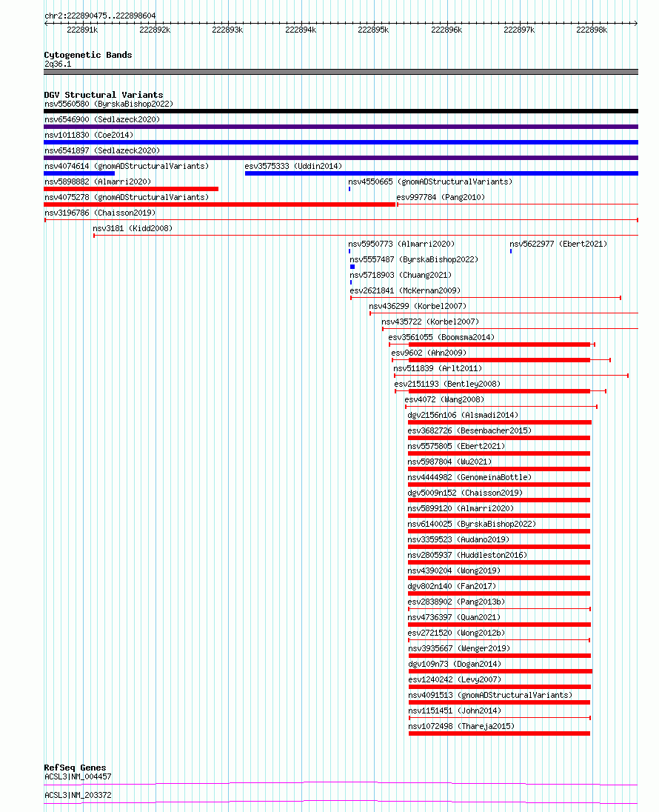
Task: Open nsv5622977 (Ebert2021) variant label
Action: click(x=558, y=244)
